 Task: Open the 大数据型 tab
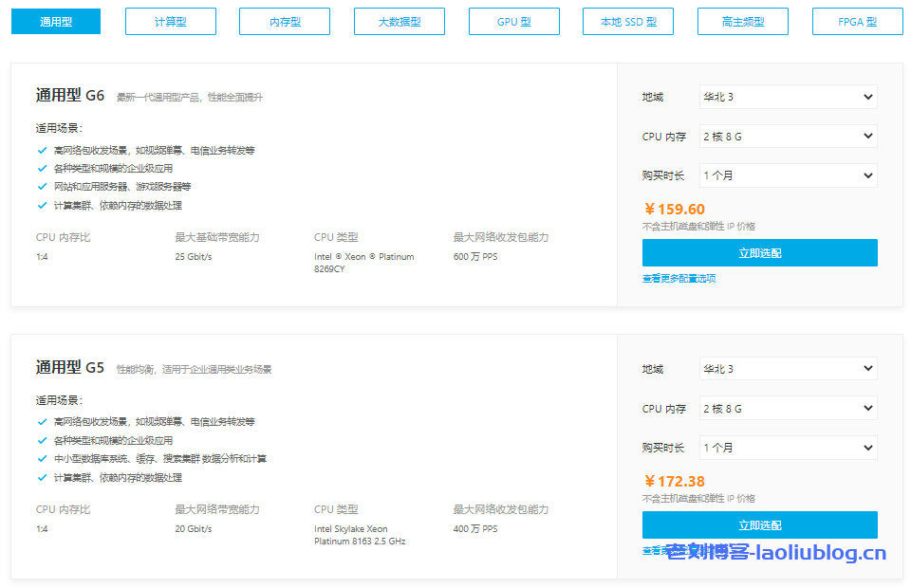[x=400, y=21]
